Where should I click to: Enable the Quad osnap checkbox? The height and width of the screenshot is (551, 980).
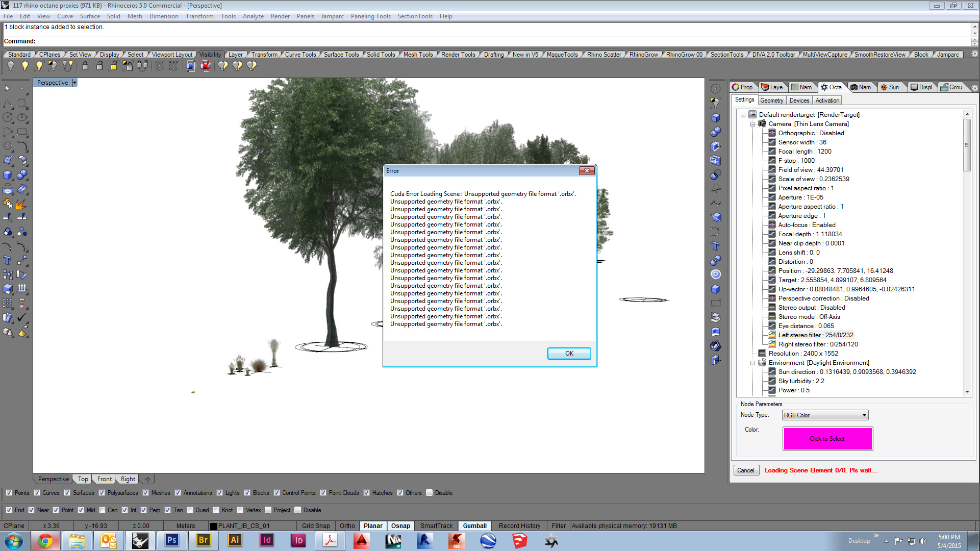[x=190, y=510]
